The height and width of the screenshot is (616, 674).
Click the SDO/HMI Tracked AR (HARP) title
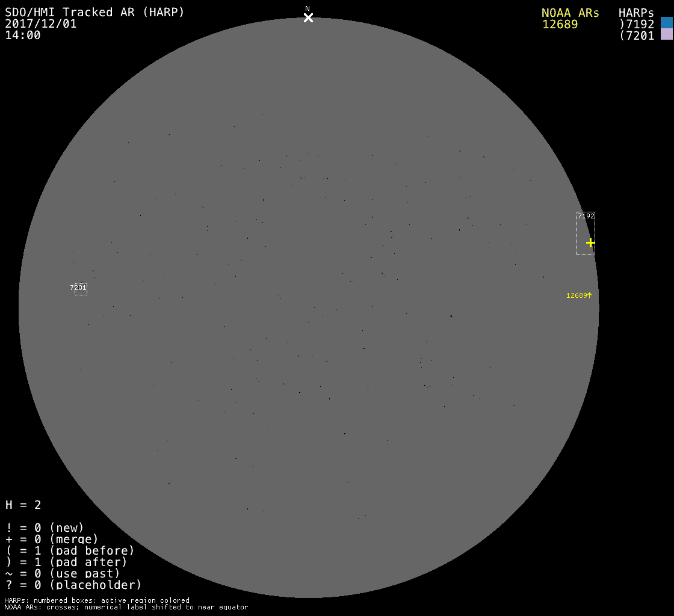point(94,12)
